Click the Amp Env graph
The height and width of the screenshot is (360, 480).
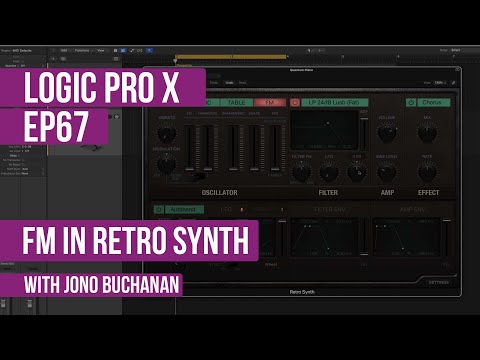[407, 237]
